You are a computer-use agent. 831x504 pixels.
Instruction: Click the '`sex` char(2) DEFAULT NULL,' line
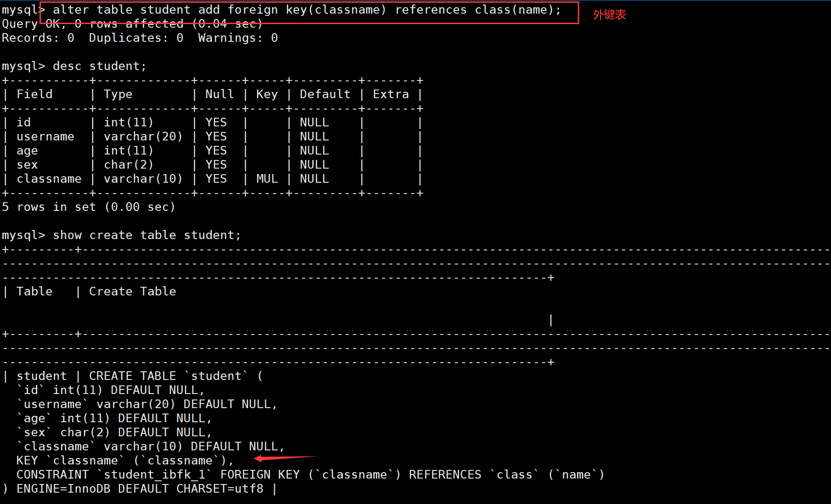click(114, 433)
